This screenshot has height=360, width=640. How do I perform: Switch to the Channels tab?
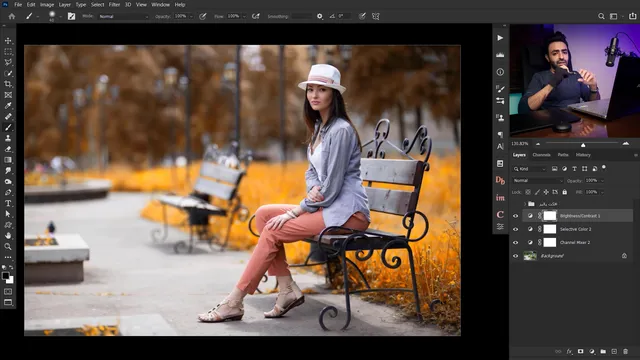541,155
